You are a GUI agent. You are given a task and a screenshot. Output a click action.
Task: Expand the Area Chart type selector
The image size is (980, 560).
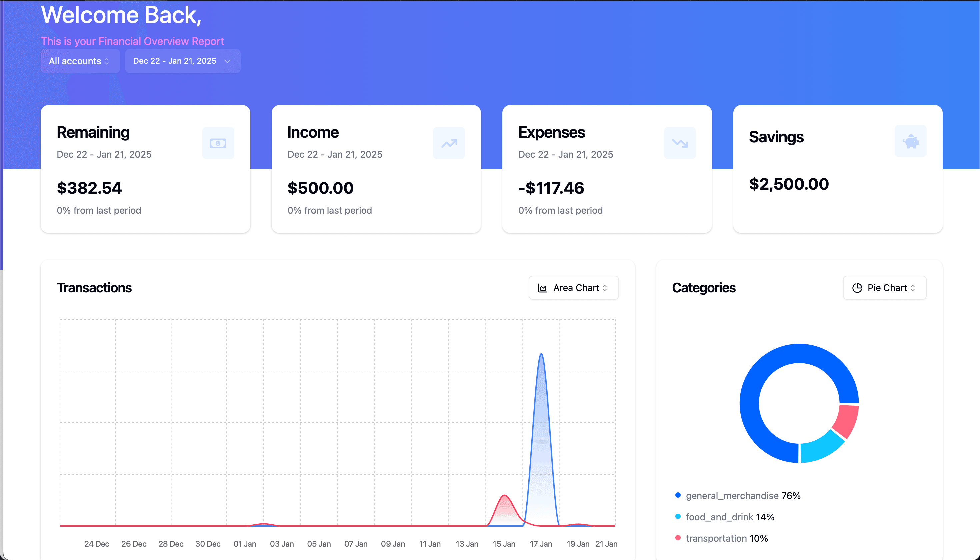tap(573, 287)
